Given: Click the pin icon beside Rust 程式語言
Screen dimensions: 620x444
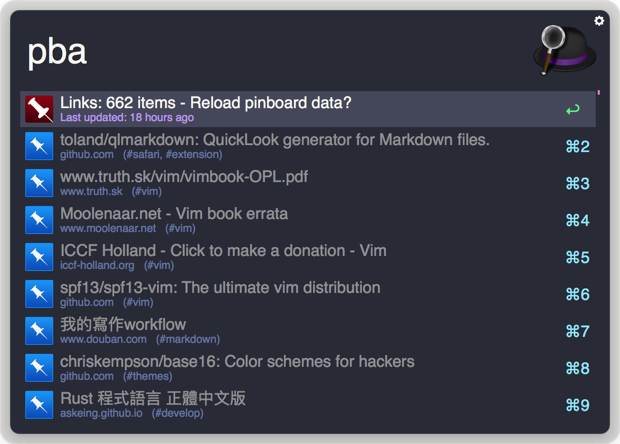Looking at the screenshot, I should coord(39,405).
